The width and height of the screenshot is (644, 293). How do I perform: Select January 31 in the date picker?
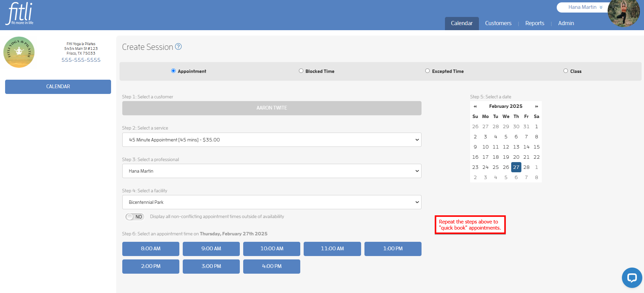pos(526,126)
